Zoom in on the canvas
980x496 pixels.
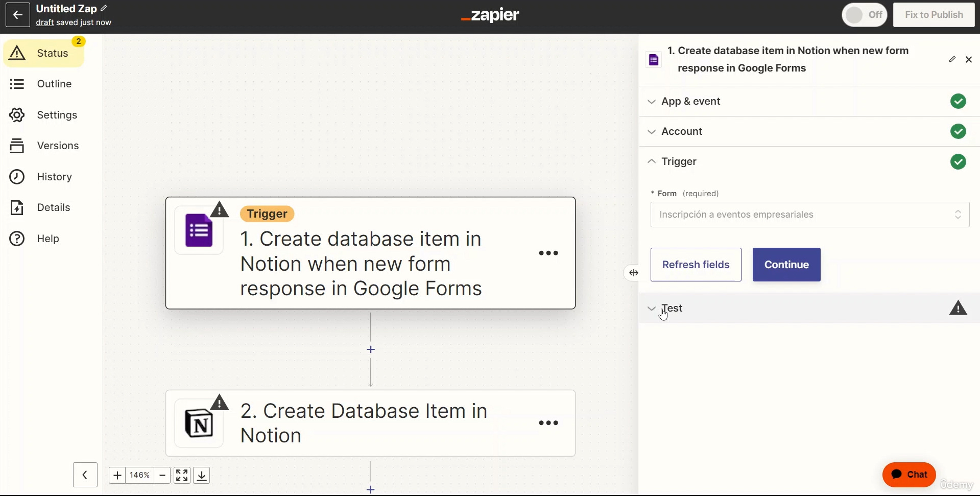coord(117,475)
